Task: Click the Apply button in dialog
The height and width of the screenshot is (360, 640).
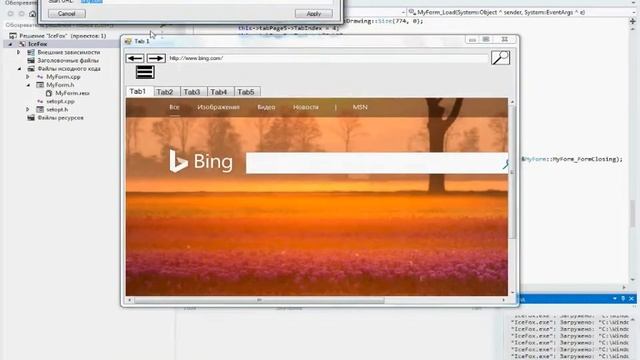Action: point(313,13)
